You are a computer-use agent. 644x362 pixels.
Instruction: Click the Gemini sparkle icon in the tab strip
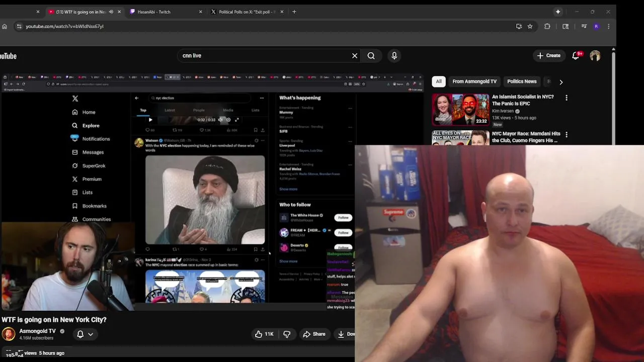click(558, 12)
